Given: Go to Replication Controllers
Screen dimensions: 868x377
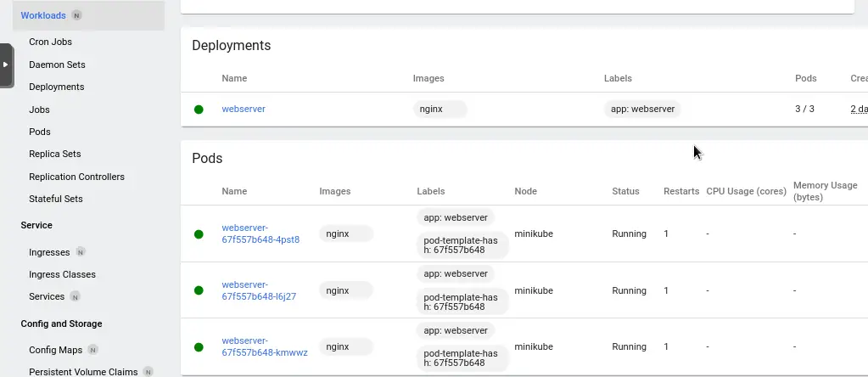Looking at the screenshot, I should (76, 177).
